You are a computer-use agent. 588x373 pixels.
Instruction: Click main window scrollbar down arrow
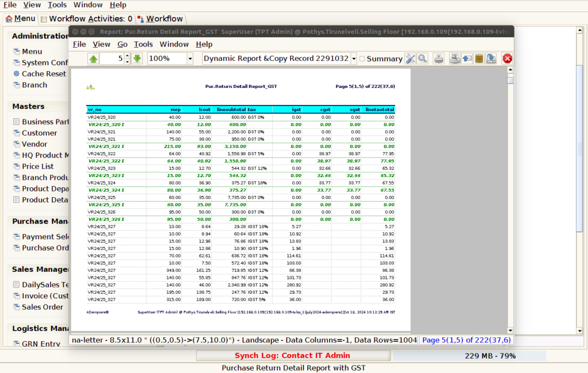tap(580, 331)
